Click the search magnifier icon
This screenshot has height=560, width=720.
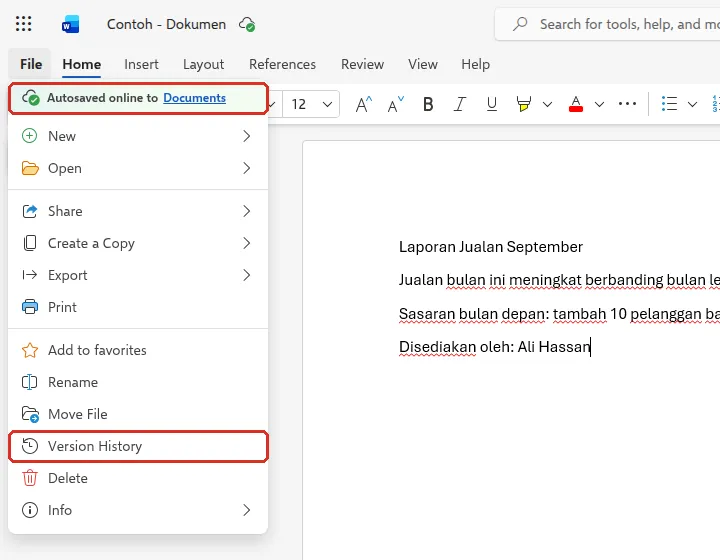(x=520, y=24)
